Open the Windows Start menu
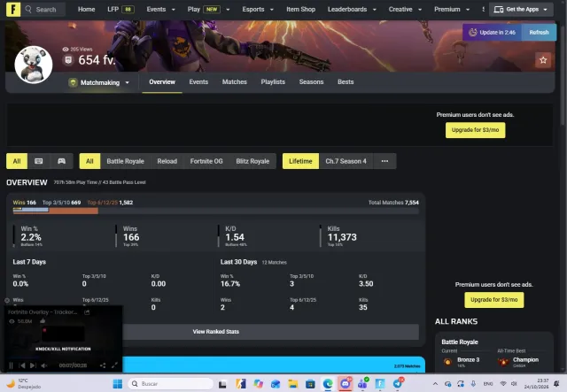Image resolution: width=567 pixels, height=392 pixels. tap(118, 384)
